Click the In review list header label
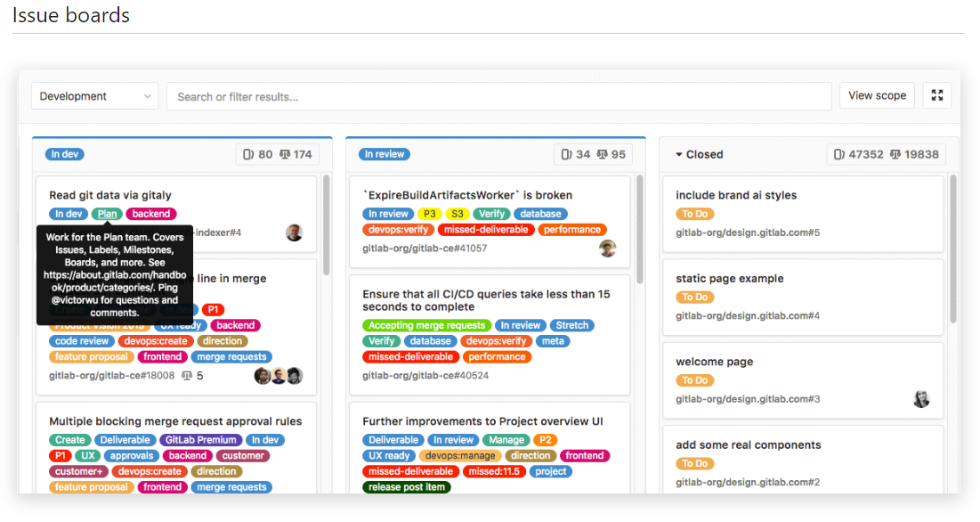The height and width of the screenshot is (522, 980). click(385, 154)
